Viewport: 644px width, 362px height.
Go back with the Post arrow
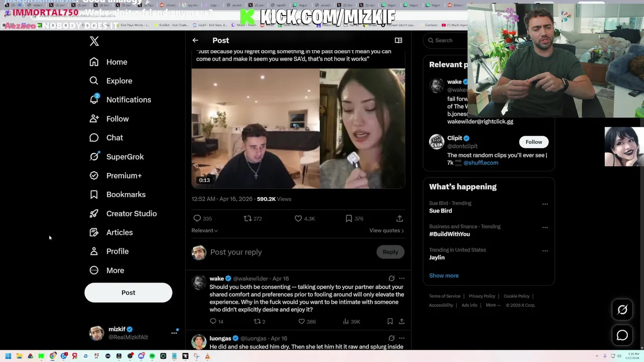tap(195, 40)
